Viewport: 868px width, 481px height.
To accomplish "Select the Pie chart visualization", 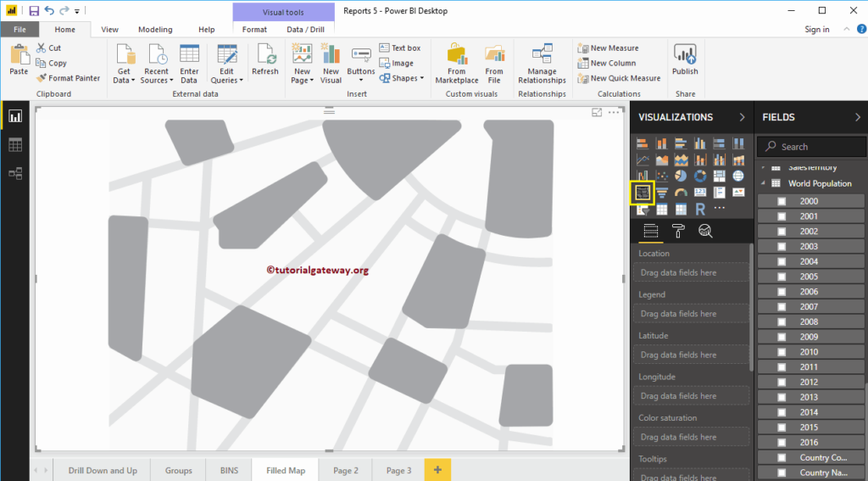I will [681, 176].
